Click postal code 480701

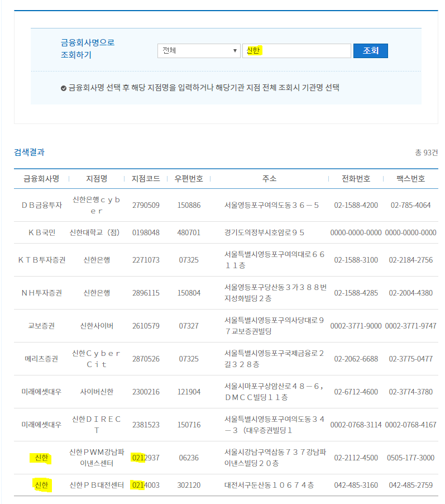click(x=189, y=232)
